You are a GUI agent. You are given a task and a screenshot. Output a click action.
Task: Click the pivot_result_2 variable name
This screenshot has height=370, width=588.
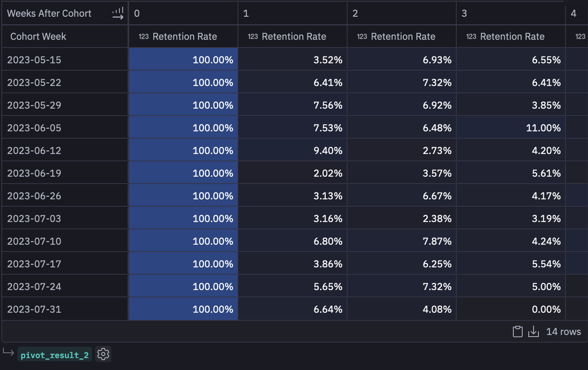[x=55, y=355]
